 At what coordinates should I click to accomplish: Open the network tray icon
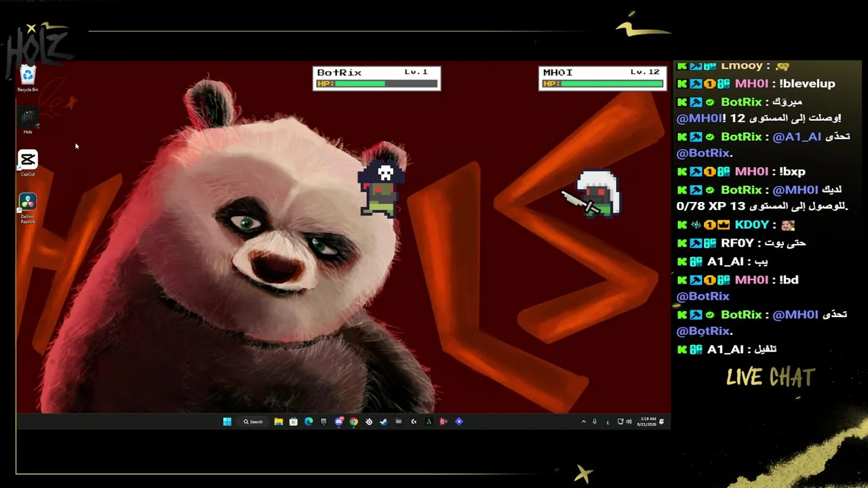click(x=620, y=422)
